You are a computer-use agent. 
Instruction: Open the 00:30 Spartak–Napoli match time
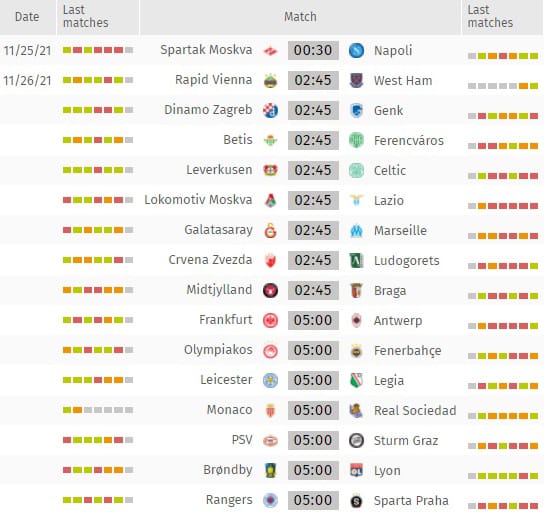click(x=313, y=50)
